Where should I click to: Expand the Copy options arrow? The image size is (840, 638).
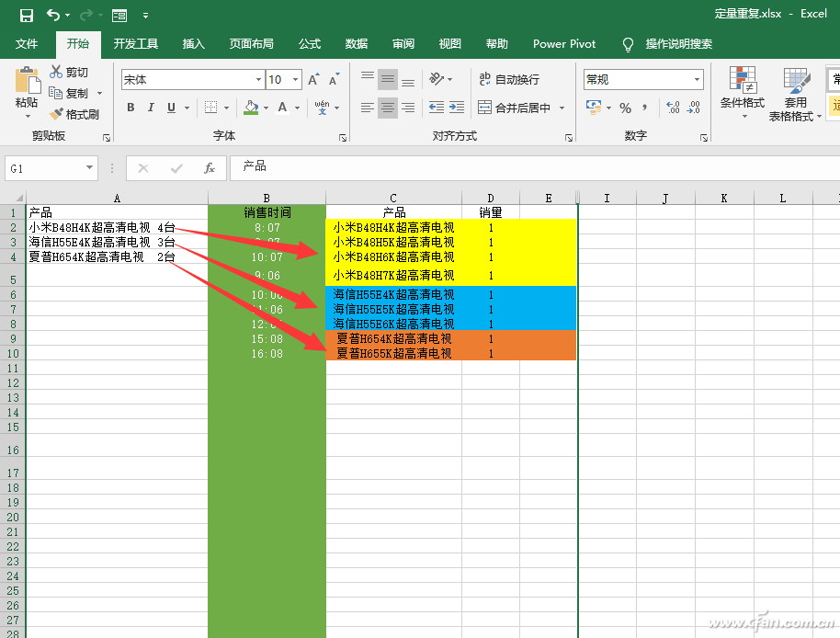99,93
